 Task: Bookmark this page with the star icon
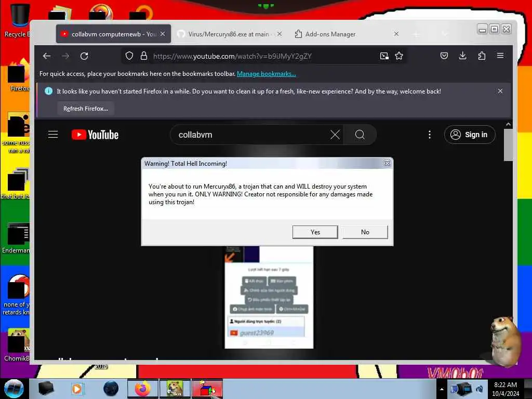399,56
